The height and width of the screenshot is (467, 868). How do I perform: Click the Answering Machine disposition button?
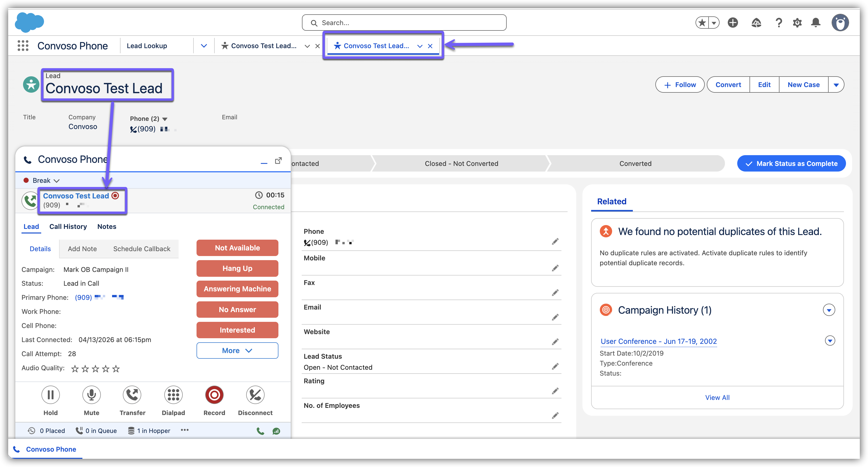pos(237,289)
